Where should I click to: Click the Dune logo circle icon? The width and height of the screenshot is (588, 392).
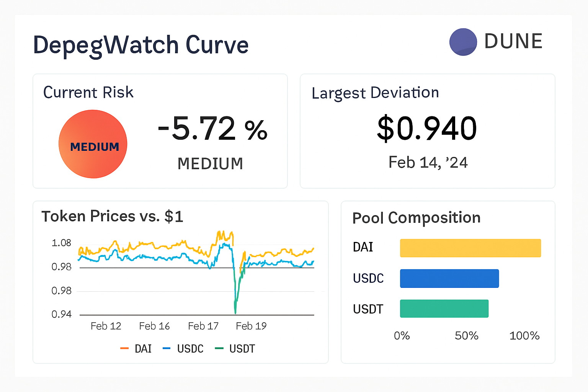463,42
